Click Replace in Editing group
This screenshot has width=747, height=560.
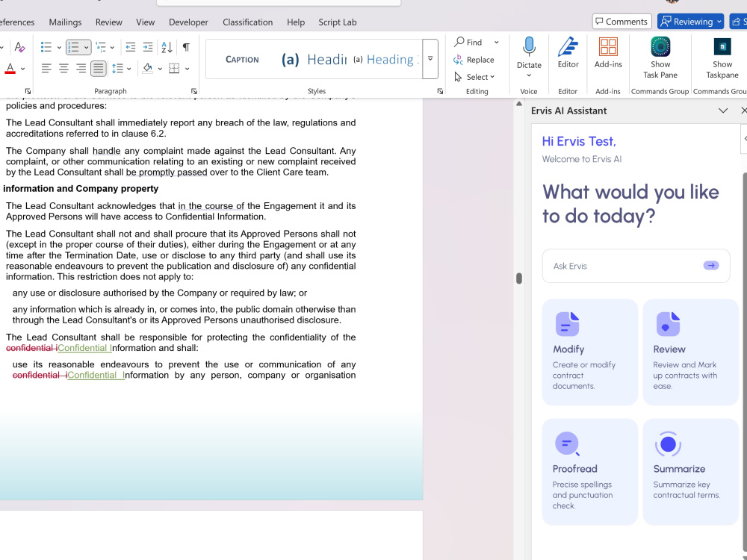point(474,60)
